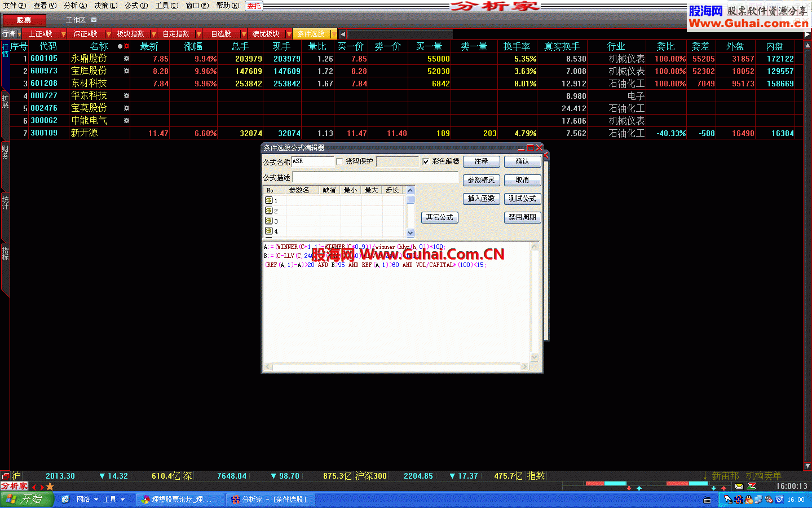Click the star icon beside the red arrows
Image resolution: width=812 pixels, height=508 pixels.
[50, 487]
